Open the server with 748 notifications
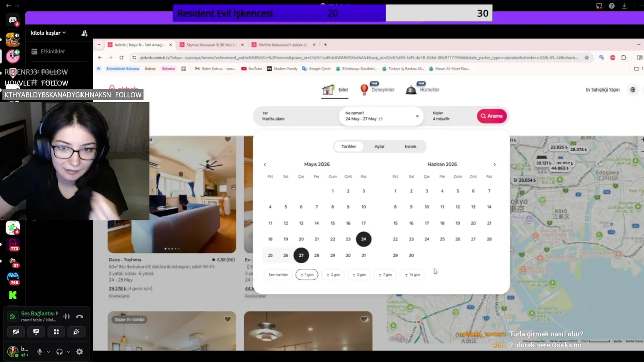The image size is (644, 362). [13, 278]
